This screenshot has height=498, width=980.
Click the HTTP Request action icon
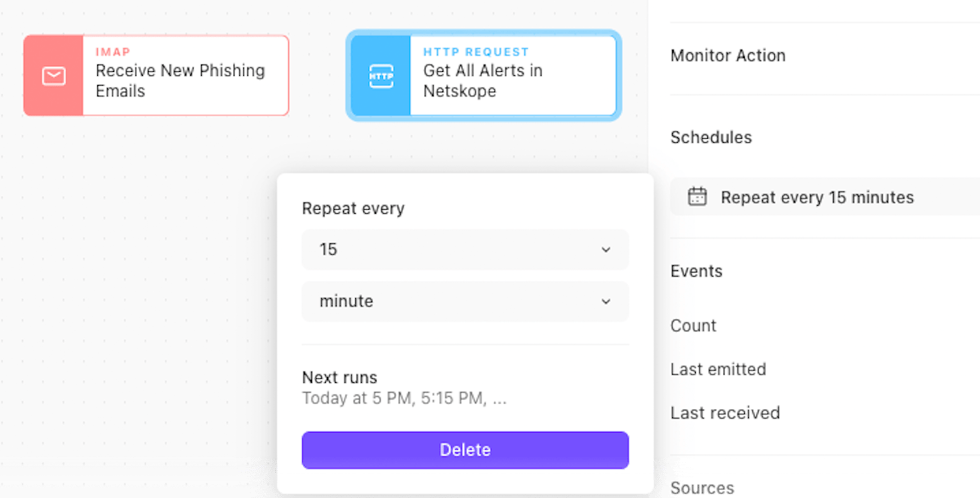[381, 76]
